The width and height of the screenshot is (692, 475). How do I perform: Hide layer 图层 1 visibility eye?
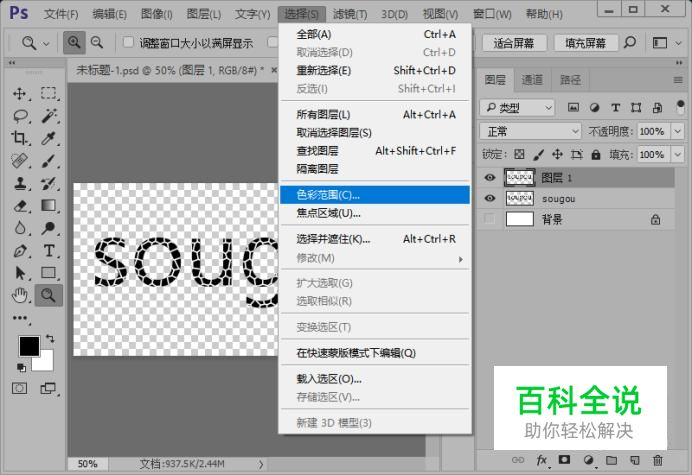[489, 177]
